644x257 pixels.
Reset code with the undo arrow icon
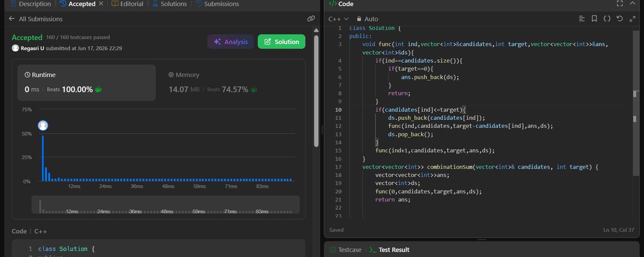[620, 19]
